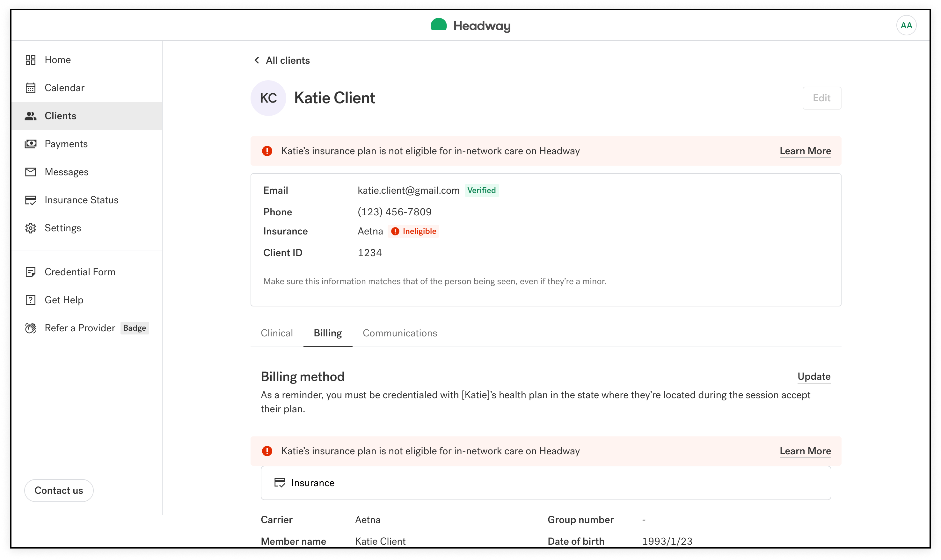Open the Get Help question mark icon
Image resolution: width=941 pixels, height=560 pixels.
coord(31,300)
